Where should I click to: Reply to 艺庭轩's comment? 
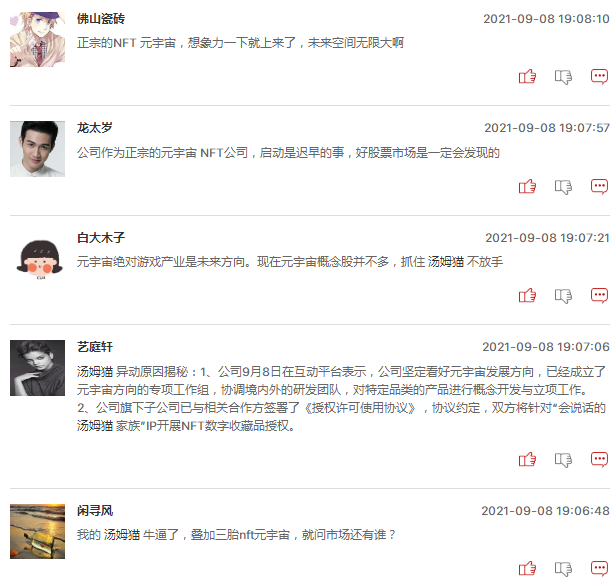(x=600, y=459)
